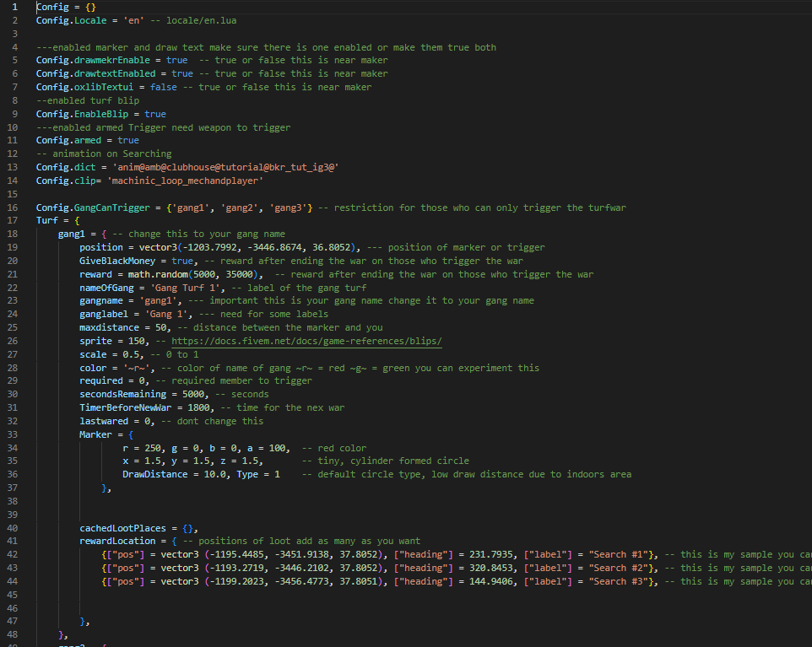Click the "Search #1" label string
The width and height of the screenshot is (812, 647).
(x=619, y=555)
